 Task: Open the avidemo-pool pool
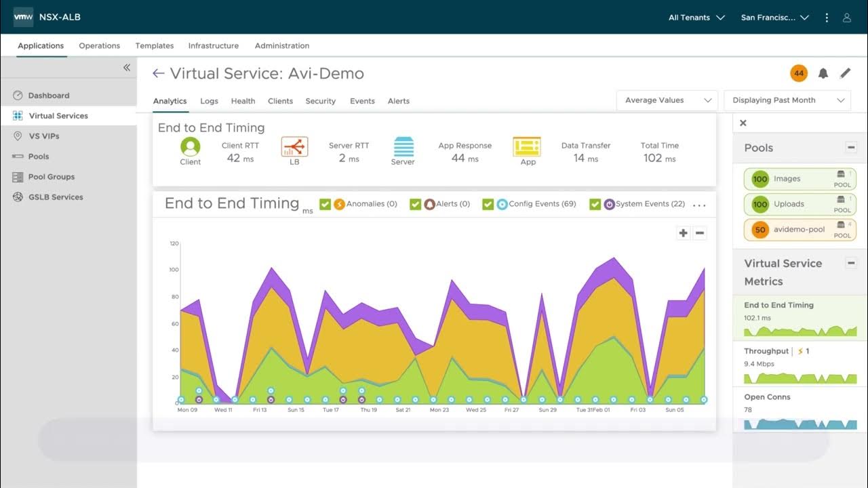point(800,230)
